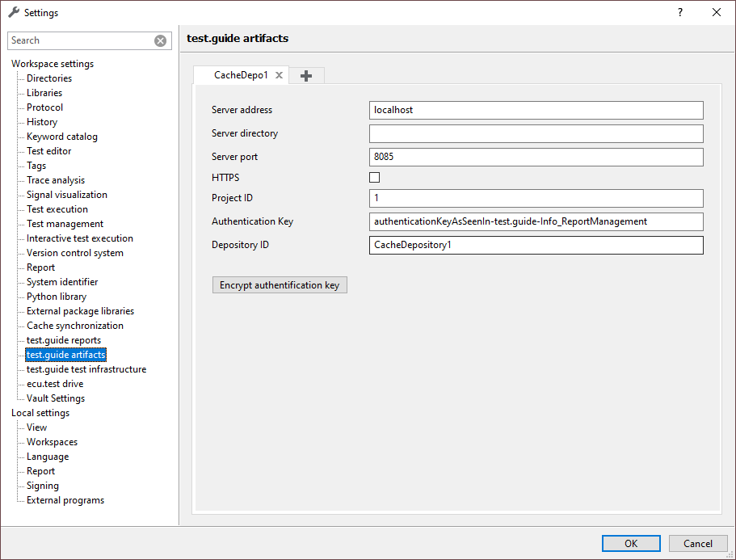Select History in the settings tree
The image size is (736, 560).
pyautogui.click(x=42, y=122)
